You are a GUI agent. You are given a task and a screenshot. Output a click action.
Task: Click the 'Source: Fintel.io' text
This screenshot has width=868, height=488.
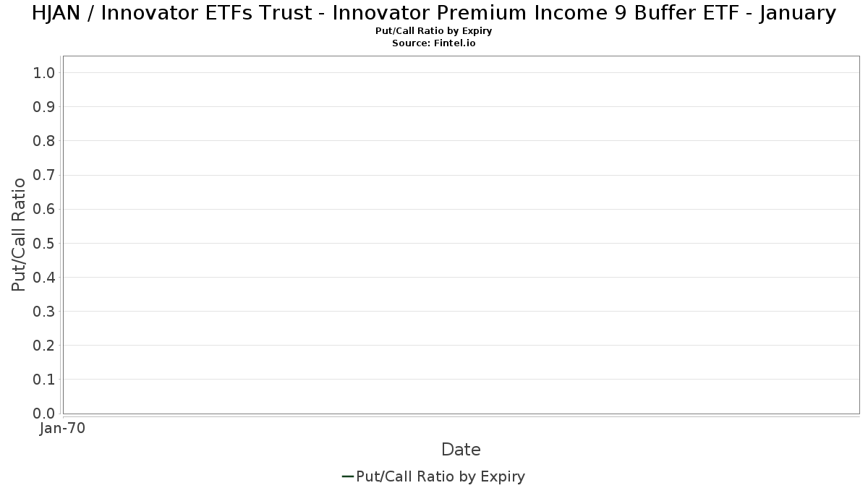click(434, 43)
